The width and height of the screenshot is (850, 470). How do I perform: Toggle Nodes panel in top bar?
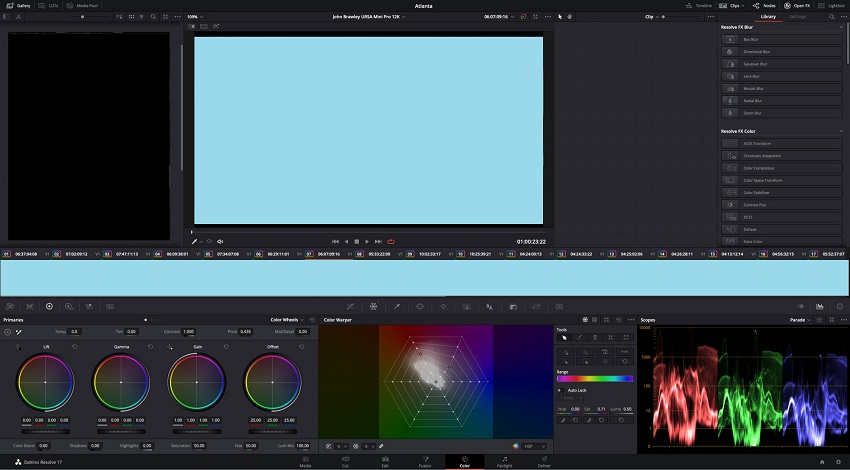tap(764, 5)
